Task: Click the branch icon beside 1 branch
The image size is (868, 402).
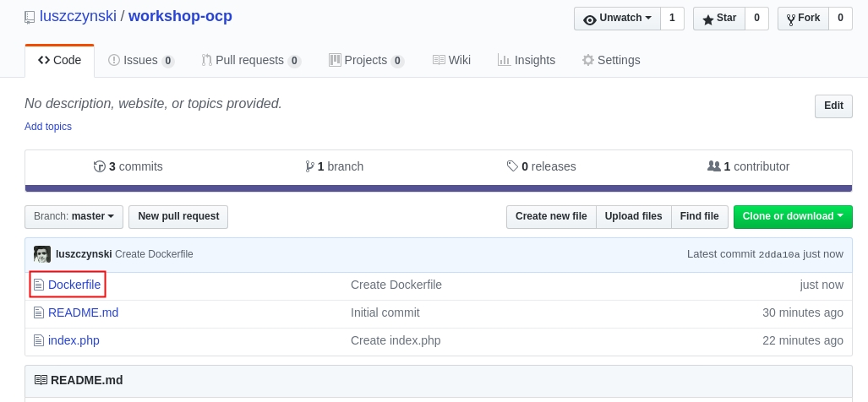Action: (x=309, y=166)
